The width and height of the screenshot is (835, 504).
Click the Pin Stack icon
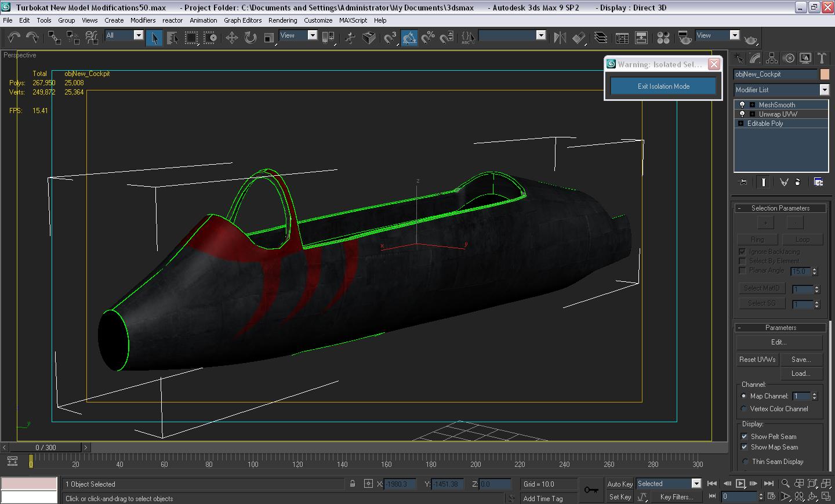pyautogui.click(x=743, y=182)
